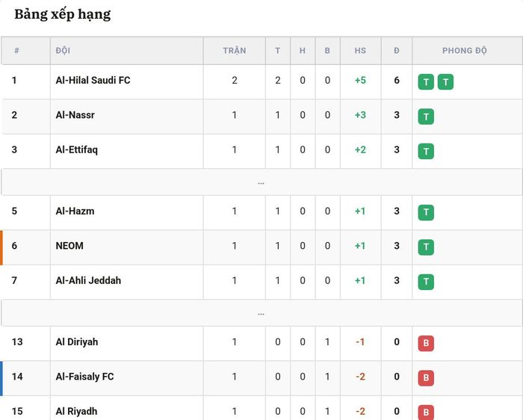Click the HS column header
The width and height of the screenshot is (523, 420).
pos(360,51)
